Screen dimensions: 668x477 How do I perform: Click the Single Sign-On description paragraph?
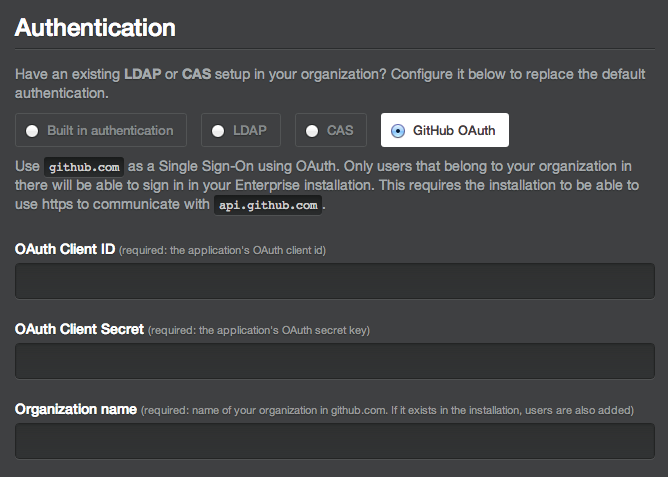[400, 186]
